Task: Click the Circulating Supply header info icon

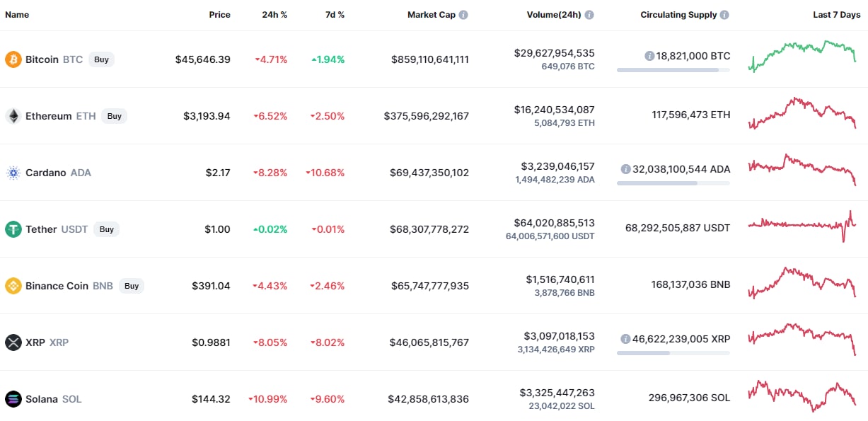Action: click(x=724, y=15)
